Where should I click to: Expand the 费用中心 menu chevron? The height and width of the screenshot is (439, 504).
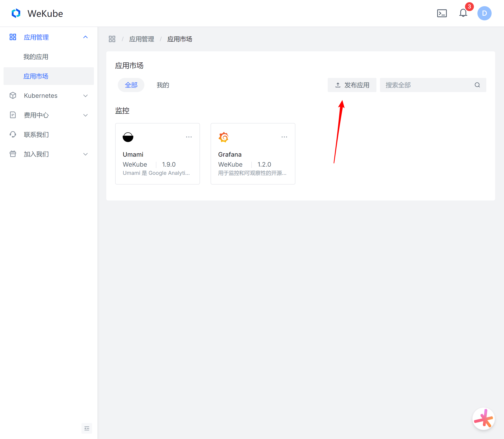(x=85, y=115)
